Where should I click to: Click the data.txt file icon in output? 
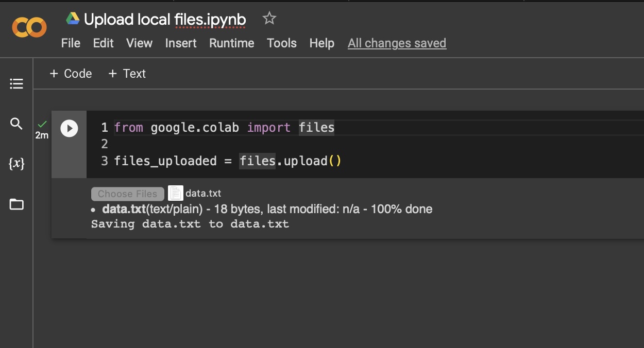175,193
